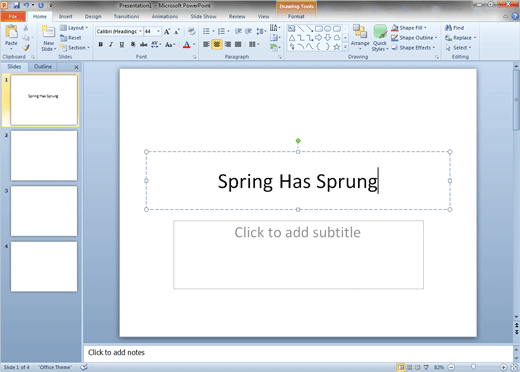Open the Columns menu

tap(254, 44)
